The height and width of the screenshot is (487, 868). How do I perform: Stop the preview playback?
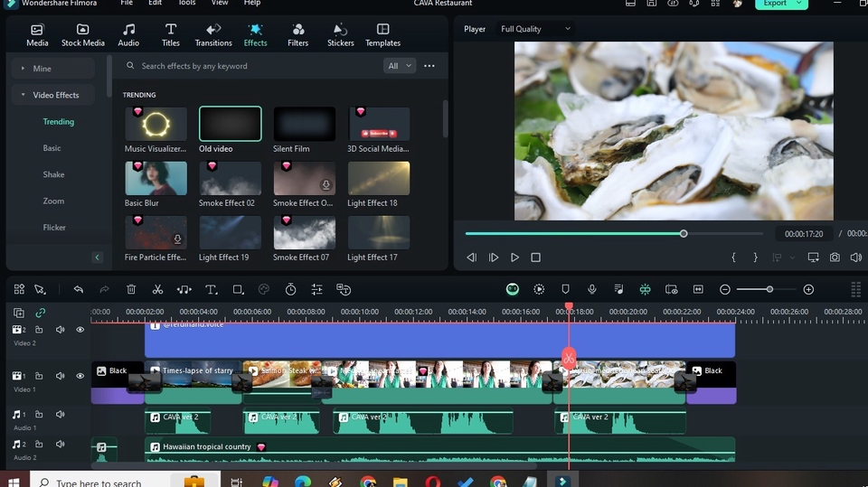coord(535,258)
